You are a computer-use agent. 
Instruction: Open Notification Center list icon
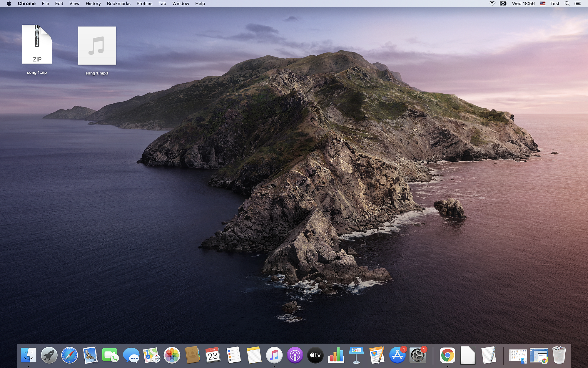pyautogui.click(x=578, y=4)
